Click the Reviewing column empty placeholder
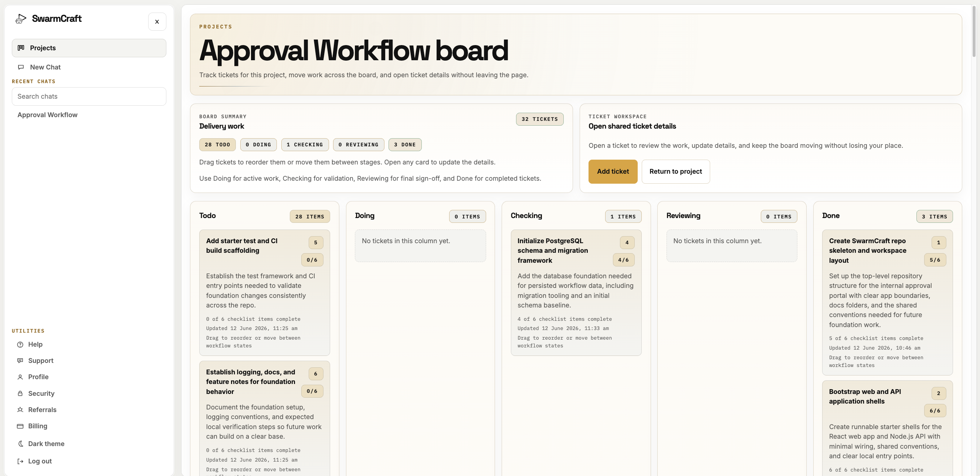Image resolution: width=980 pixels, height=476 pixels. 732,246
